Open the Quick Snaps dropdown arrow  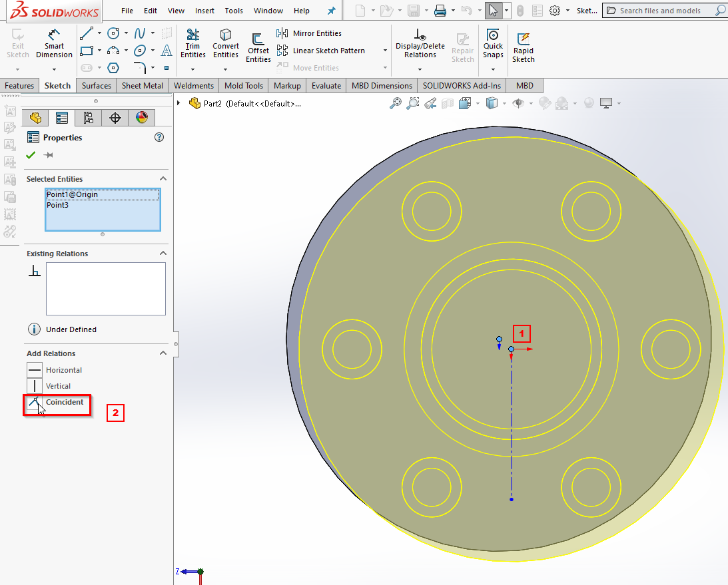coord(493,68)
